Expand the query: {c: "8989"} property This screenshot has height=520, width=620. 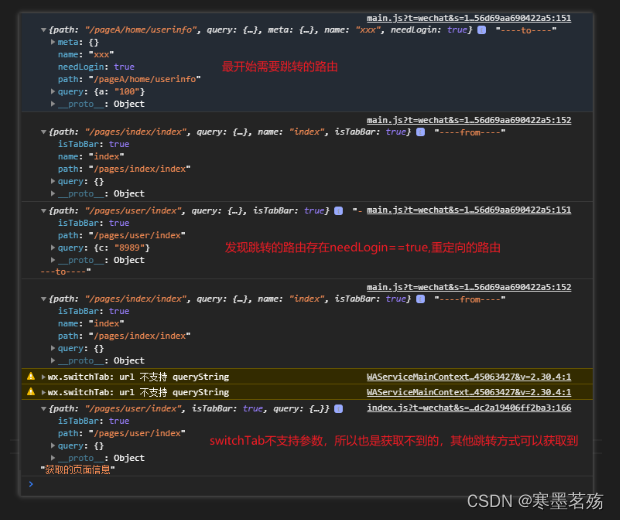(x=53, y=248)
